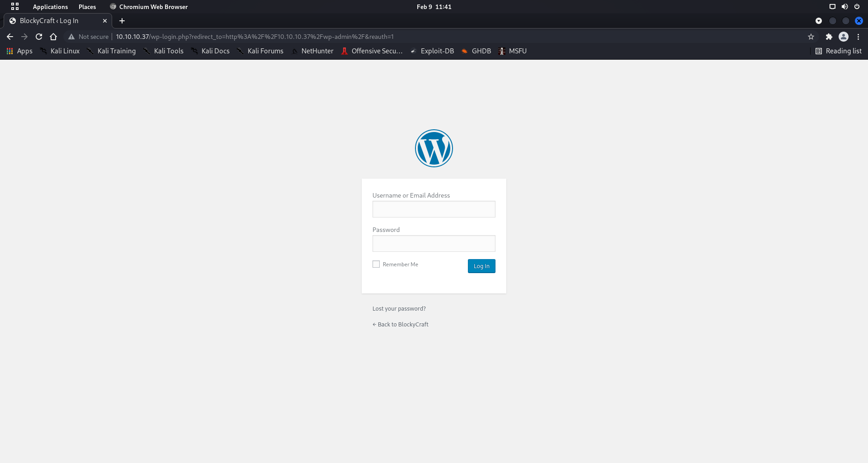The width and height of the screenshot is (868, 463).
Task: Follow the Lost your password link
Action: 399,309
